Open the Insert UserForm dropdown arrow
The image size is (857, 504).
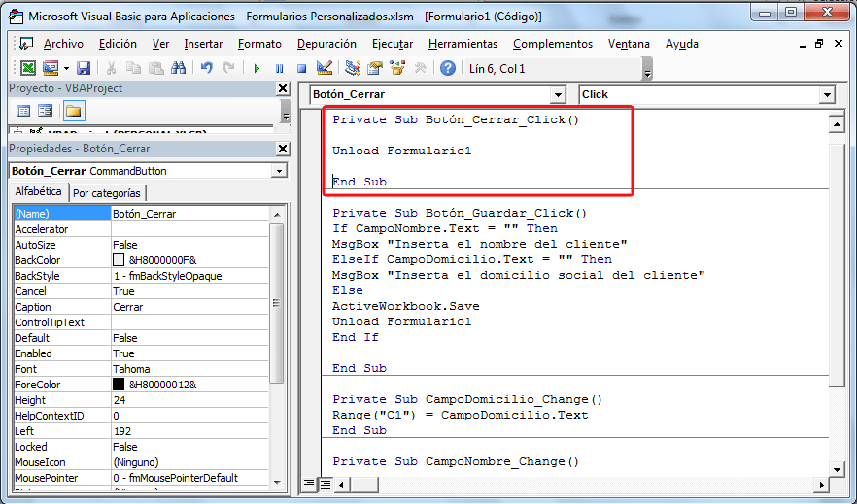pos(66,68)
